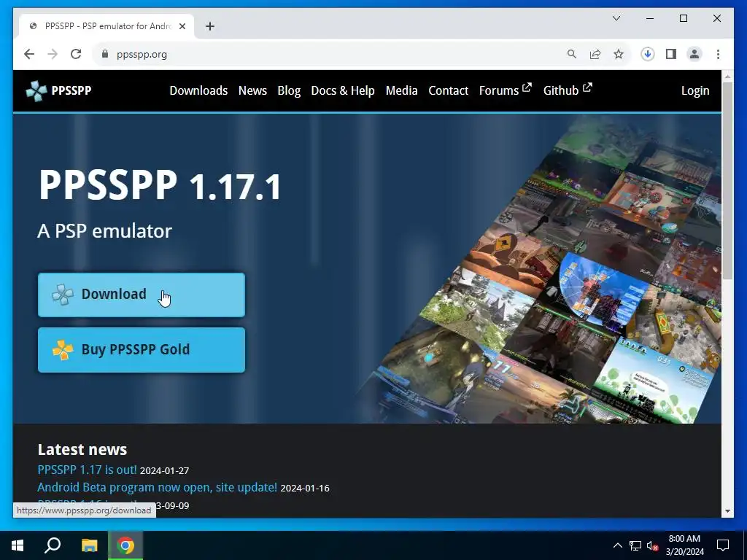This screenshot has width=747, height=560.
Task: Open the tab search chevron
Action: 616,18
